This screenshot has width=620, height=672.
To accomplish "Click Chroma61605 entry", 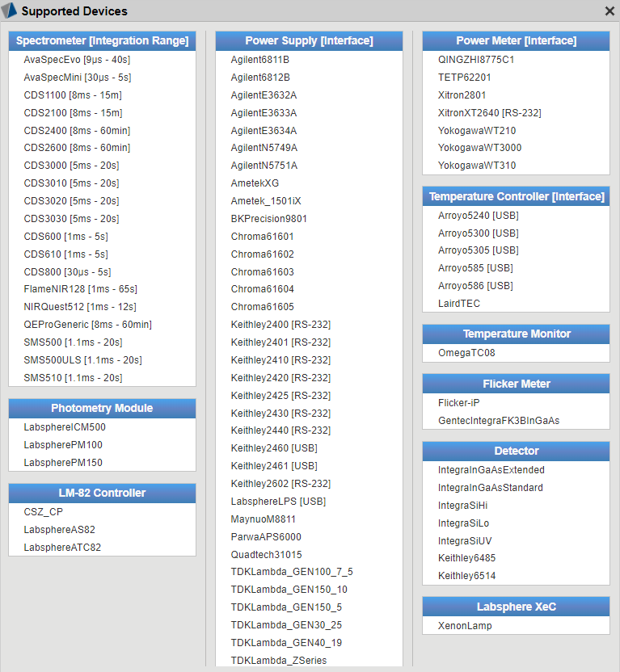I will [x=263, y=307].
